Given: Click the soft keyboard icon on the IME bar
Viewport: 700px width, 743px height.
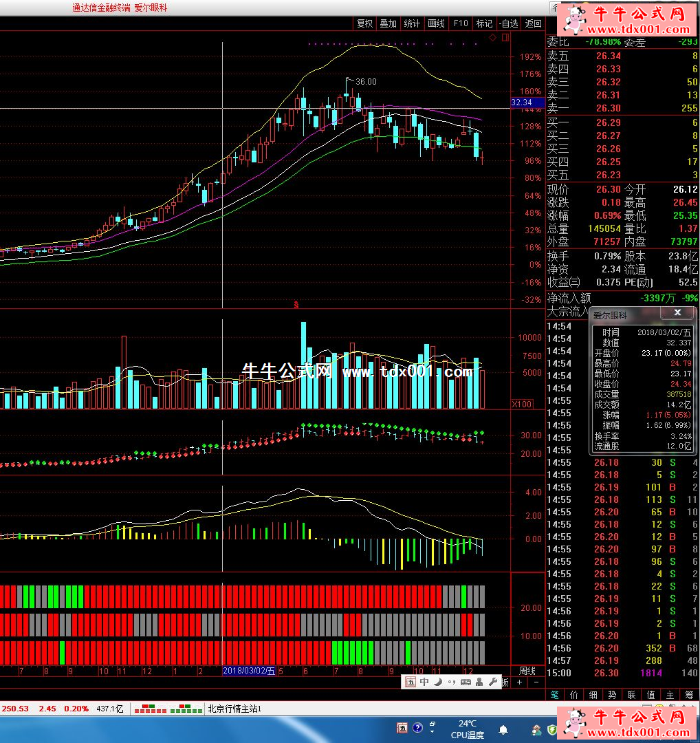Looking at the screenshot, I should point(466,682).
